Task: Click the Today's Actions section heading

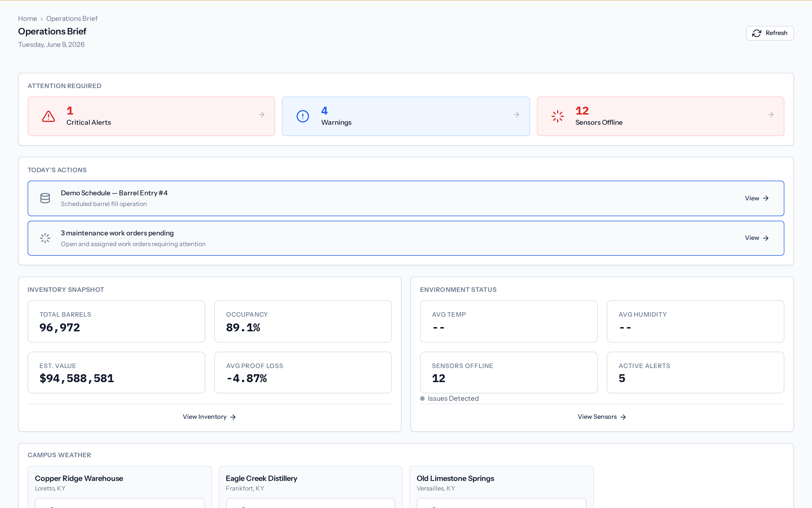Action: click(57, 170)
